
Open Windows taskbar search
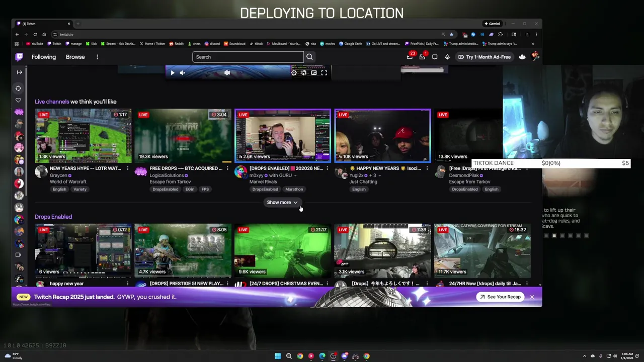point(289,356)
